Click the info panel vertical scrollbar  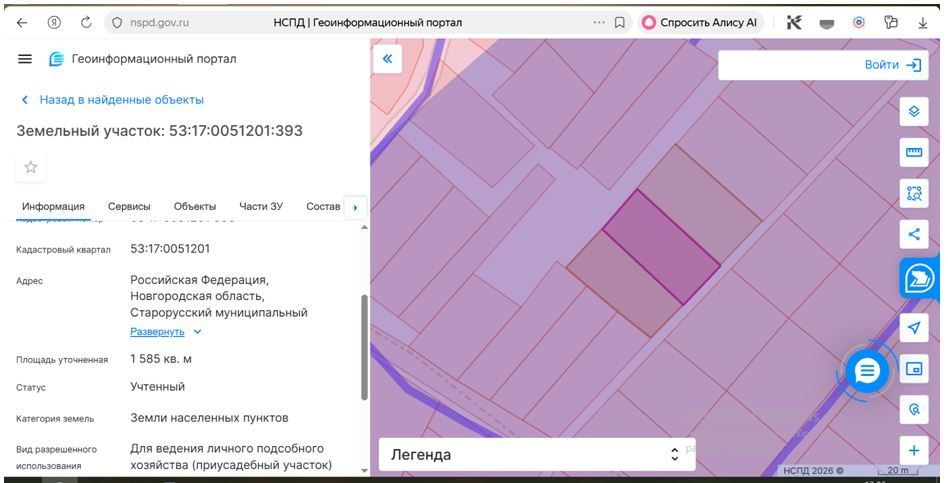click(365, 348)
